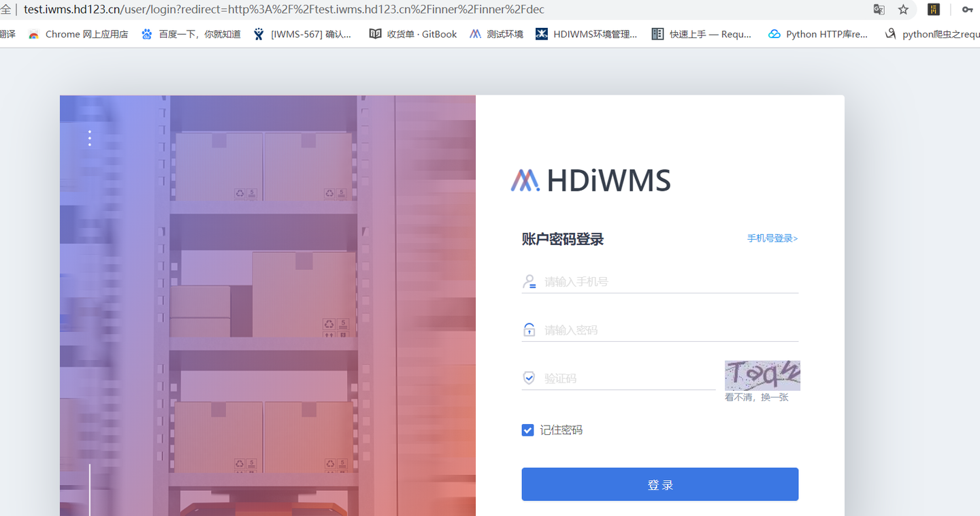The width and height of the screenshot is (980, 516).
Task: Open the HDIWMS环境管理 bookmark
Action: pos(586,34)
